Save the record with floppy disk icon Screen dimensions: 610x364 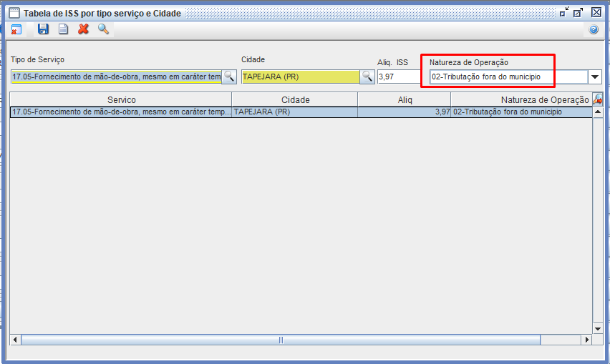pos(43,29)
